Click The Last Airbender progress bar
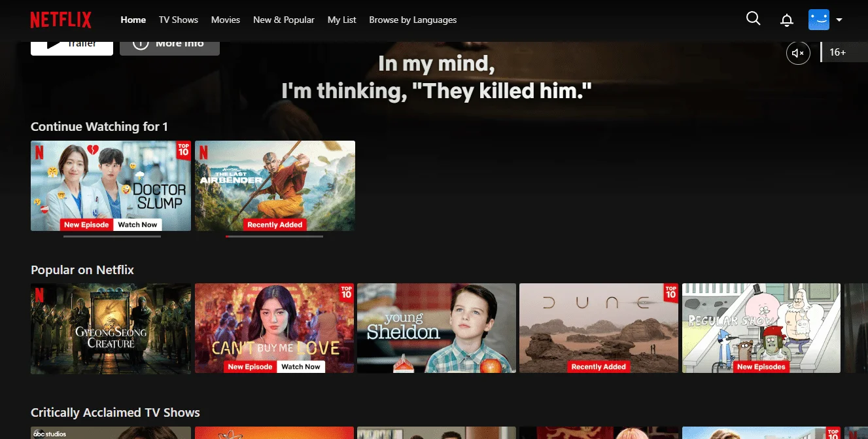The width and height of the screenshot is (868, 439). tap(274, 236)
